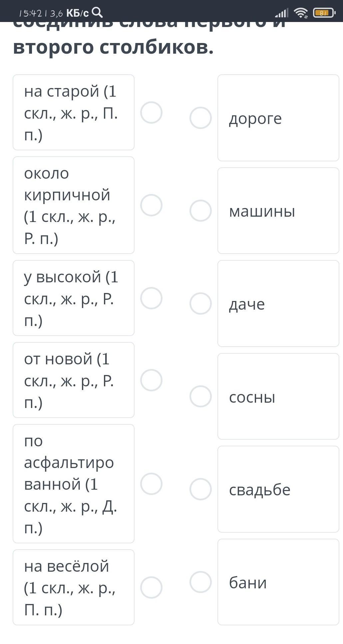This screenshot has height=644, width=343.
Task: Select radio button next to 'на весёлой'
Action: (x=151, y=587)
